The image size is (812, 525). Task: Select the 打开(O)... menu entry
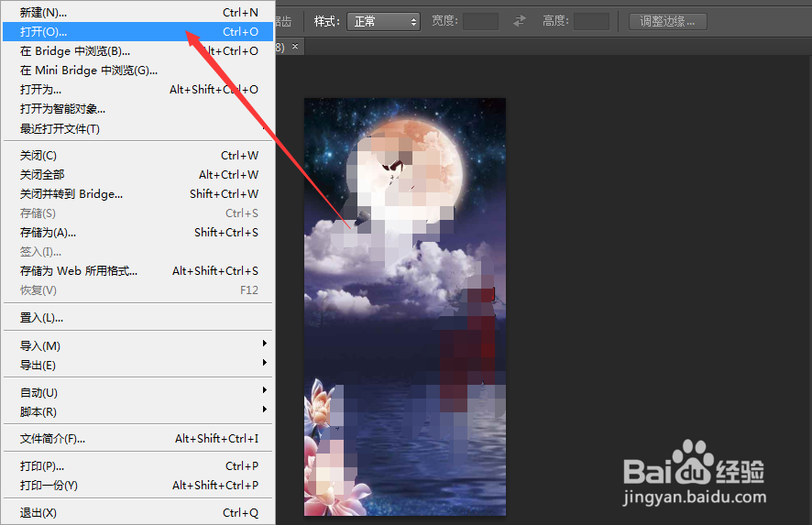[138, 31]
